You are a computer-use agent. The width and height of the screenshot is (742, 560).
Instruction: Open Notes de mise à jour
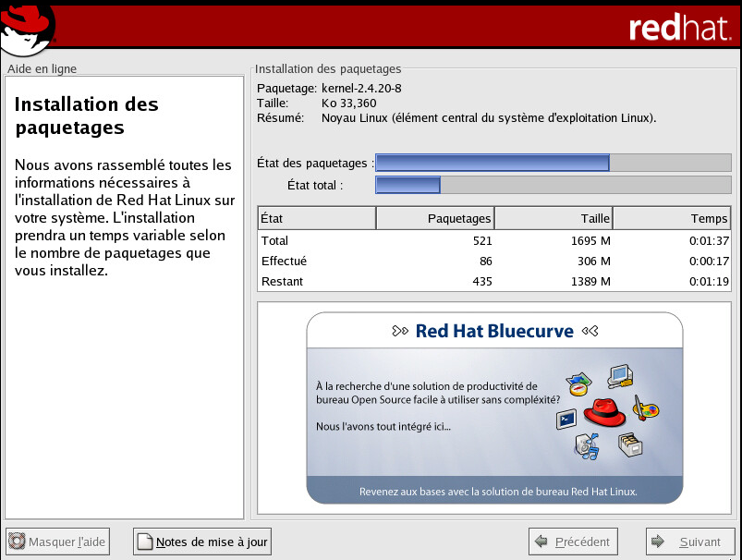pyautogui.click(x=202, y=542)
